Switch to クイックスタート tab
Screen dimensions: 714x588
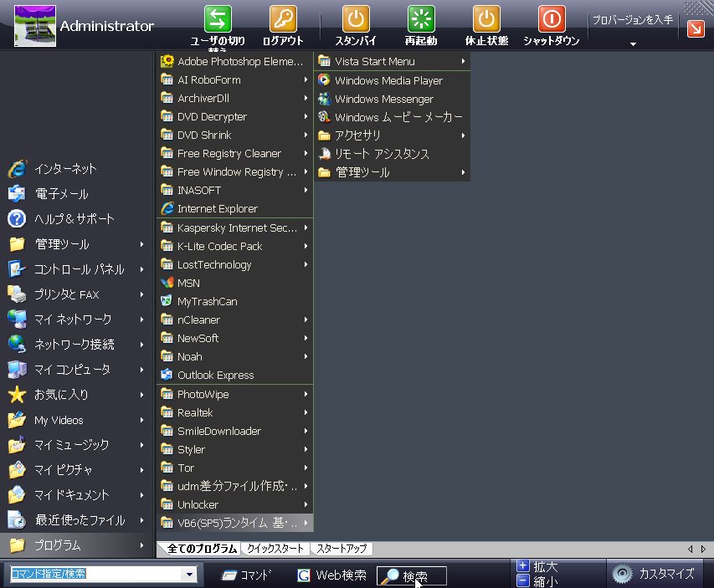[275, 549]
